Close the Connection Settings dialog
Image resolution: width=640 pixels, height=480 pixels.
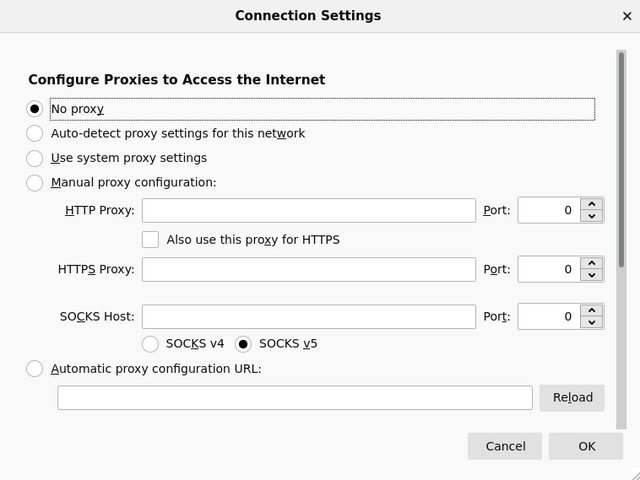[x=627, y=16]
